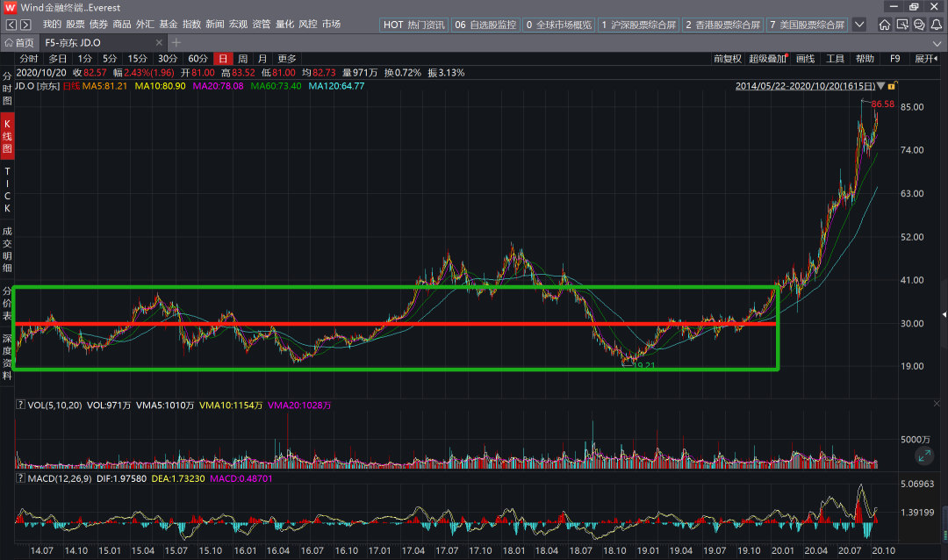The image size is (948, 560).
Task: Go forward with the right arrow button
Action: point(25,25)
